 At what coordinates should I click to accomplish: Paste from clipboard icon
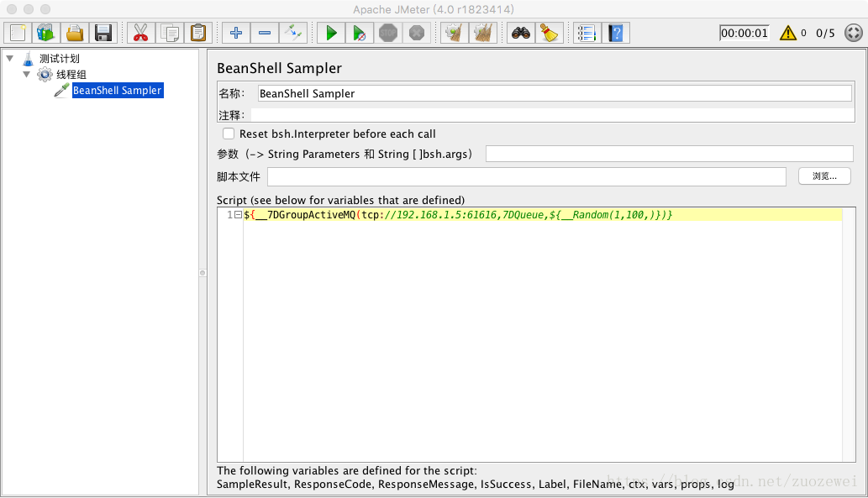[x=198, y=33]
